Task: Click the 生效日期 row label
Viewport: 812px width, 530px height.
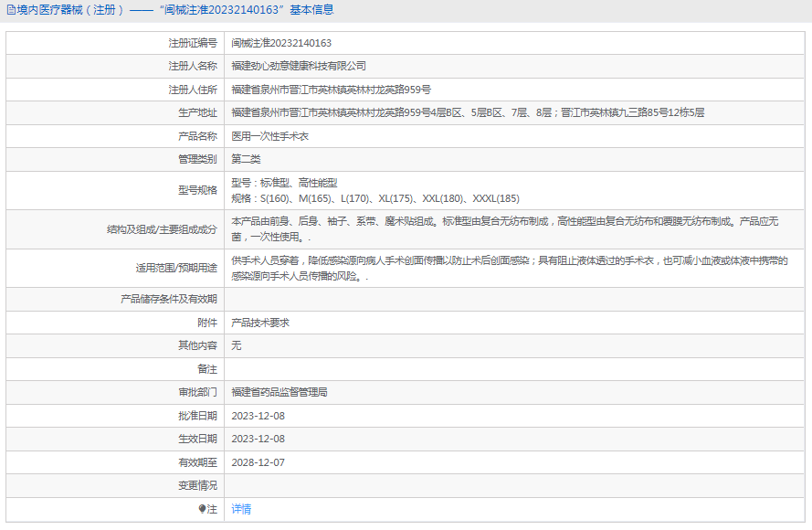Action: point(197,439)
